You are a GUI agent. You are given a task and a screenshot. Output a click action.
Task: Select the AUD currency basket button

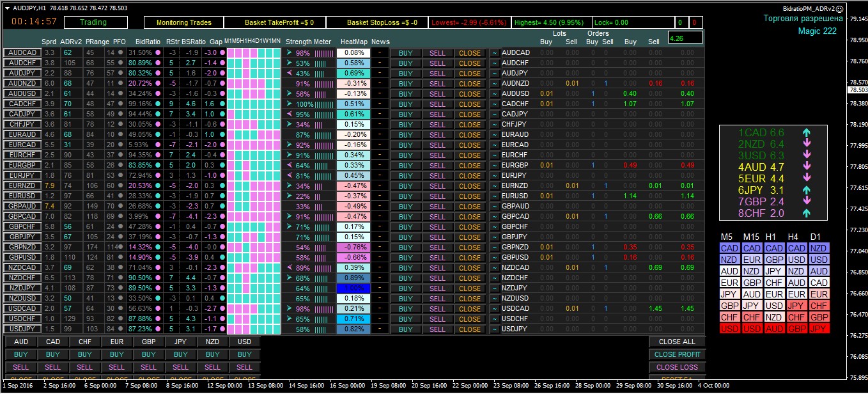pyautogui.click(x=21, y=342)
